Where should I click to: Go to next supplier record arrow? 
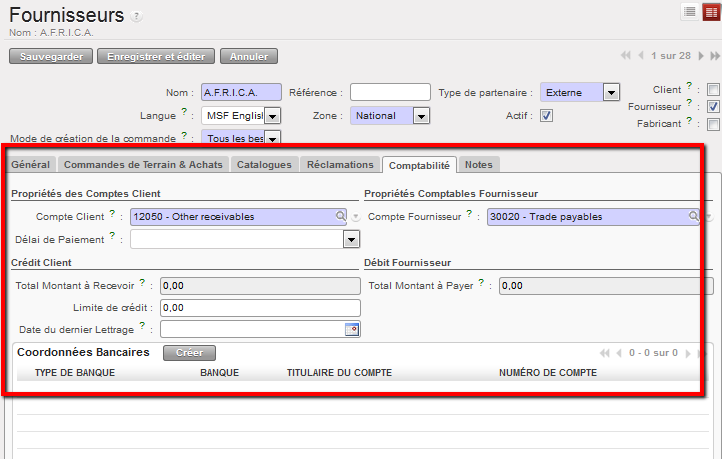click(700, 55)
